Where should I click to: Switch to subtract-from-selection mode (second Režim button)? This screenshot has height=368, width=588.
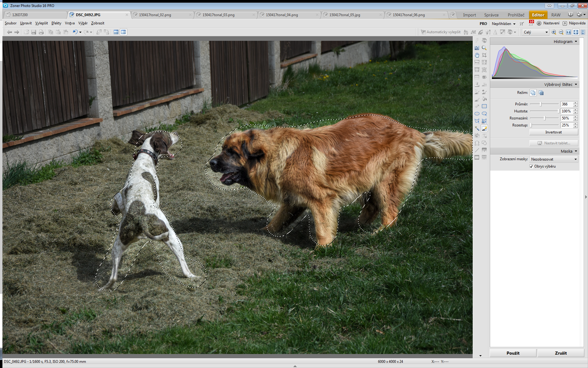[x=541, y=93]
